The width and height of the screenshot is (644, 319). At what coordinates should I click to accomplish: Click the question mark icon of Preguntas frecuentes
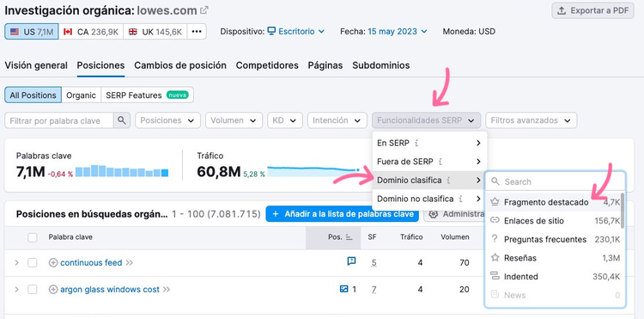pos(495,239)
